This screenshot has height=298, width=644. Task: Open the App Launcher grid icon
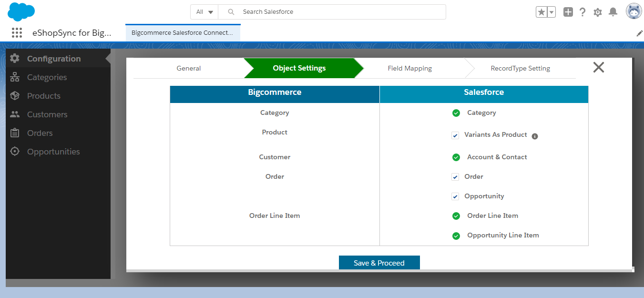tap(17, 33)
